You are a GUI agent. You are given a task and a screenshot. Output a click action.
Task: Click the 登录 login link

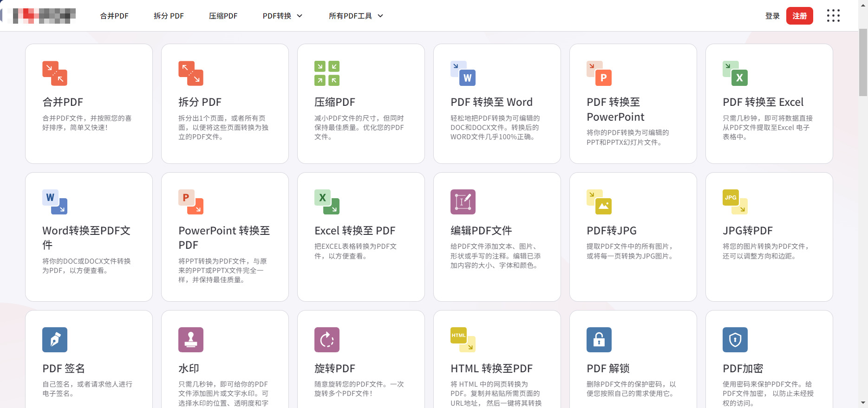pyautogui.click(x=772, y=16)
